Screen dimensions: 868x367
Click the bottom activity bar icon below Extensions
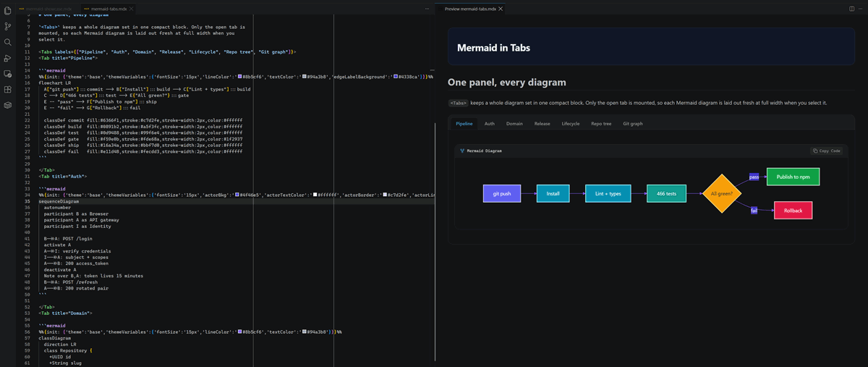(x=8, y=105)
